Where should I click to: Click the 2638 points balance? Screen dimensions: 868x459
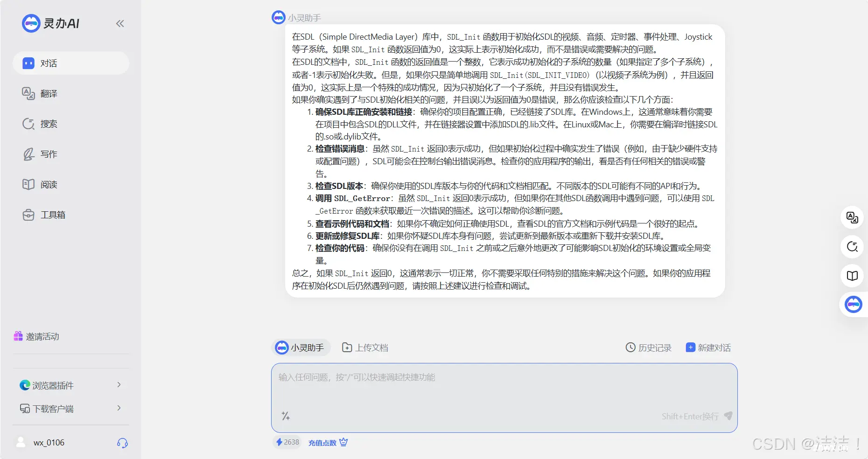pos(287,442)
